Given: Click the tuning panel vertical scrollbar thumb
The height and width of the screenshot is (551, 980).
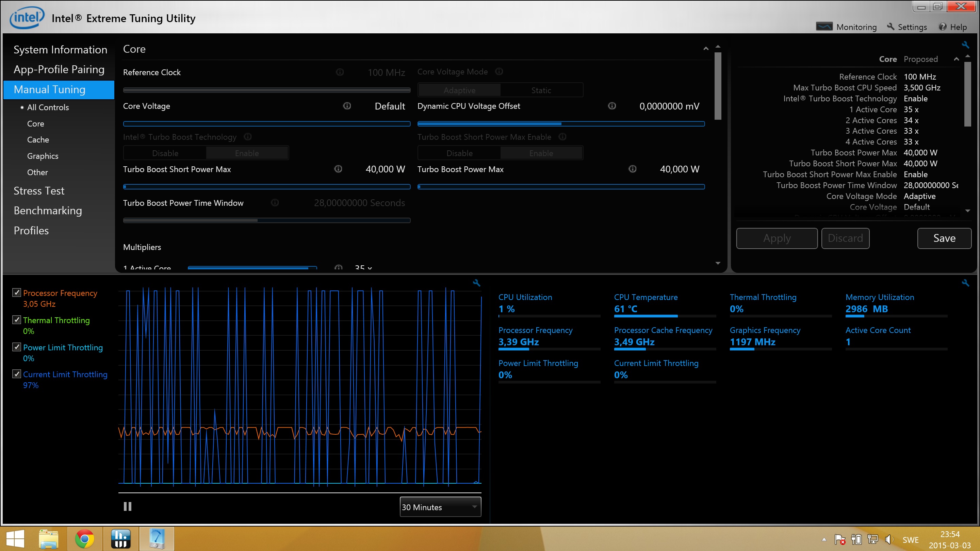Looking at the screenshot, I should point(718,86).
